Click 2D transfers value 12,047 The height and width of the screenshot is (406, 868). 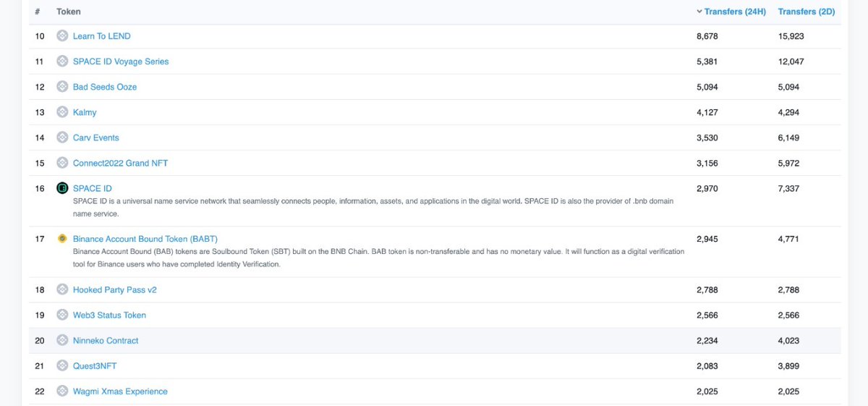(x=791, y=62)
